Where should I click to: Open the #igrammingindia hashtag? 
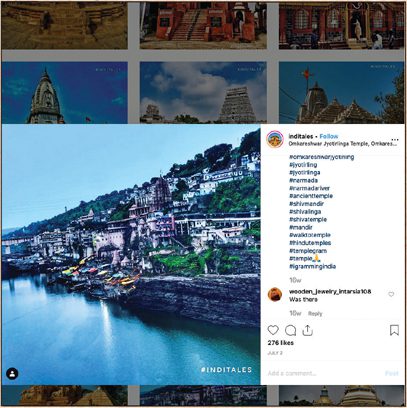pos(313,266)
